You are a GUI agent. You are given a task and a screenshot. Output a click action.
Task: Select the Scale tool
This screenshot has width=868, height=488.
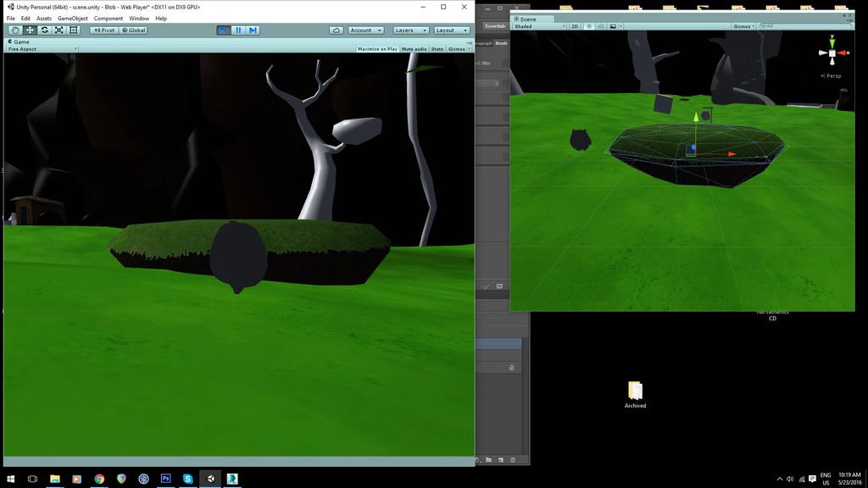(x=59, y=30)
